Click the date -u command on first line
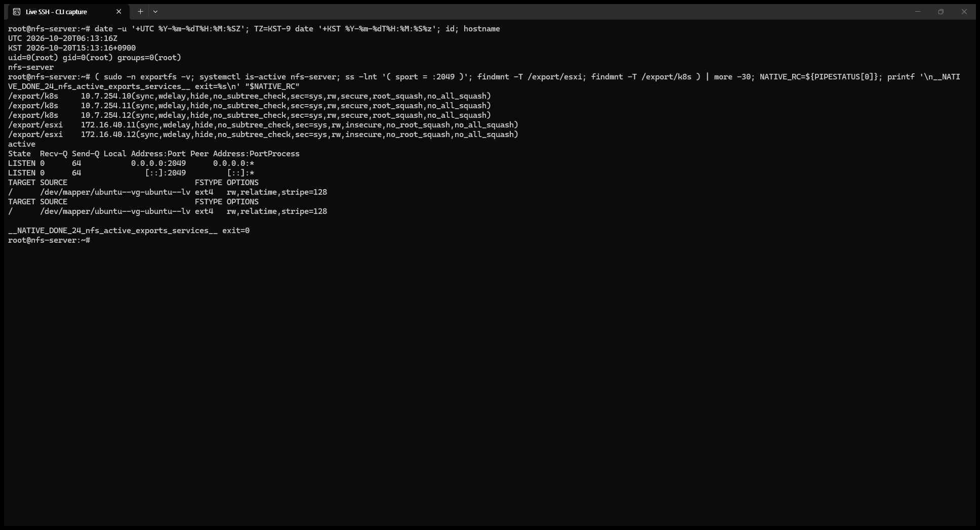Image resolution: width=980 pixels, height=530 pixels. pos(297,29)
